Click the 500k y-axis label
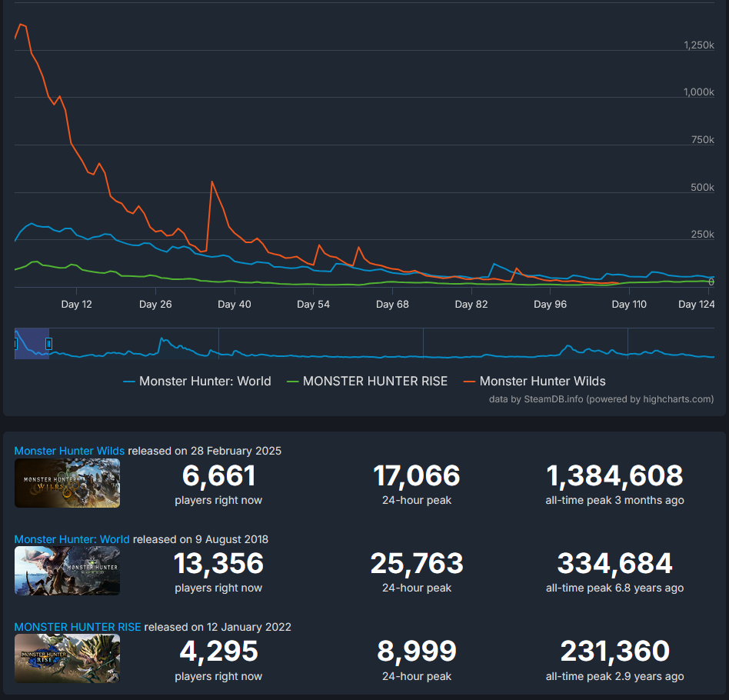Viewport: 729px width, 700px height. pyautogui.click(x=703, y=187)
